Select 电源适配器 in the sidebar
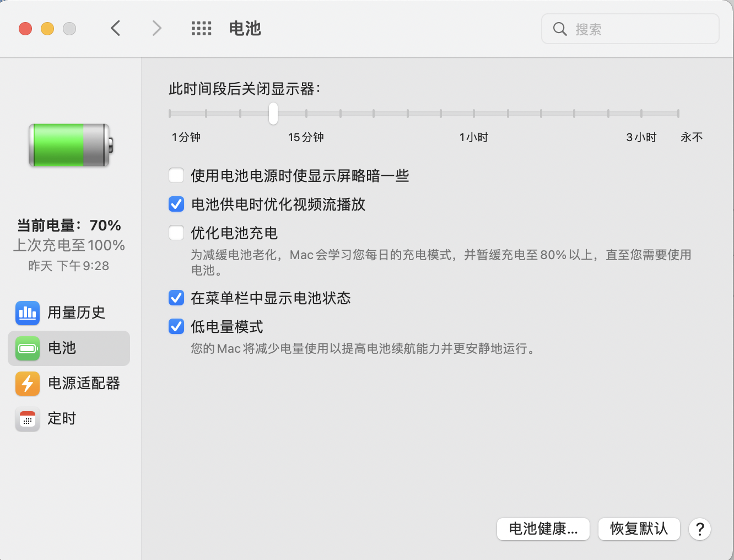This screenshot has height=560, width=734. tap(84, 384)
